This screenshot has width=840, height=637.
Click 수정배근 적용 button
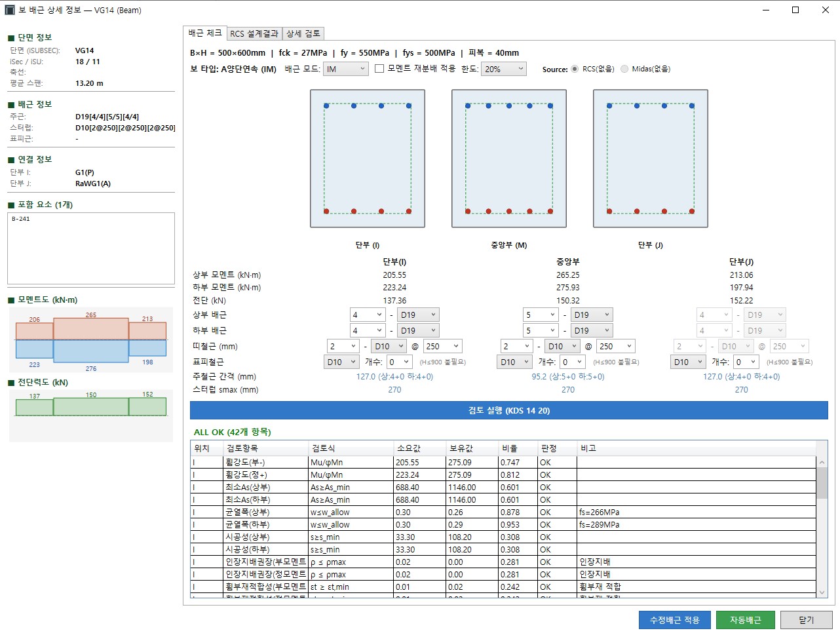tap(675, 620)
